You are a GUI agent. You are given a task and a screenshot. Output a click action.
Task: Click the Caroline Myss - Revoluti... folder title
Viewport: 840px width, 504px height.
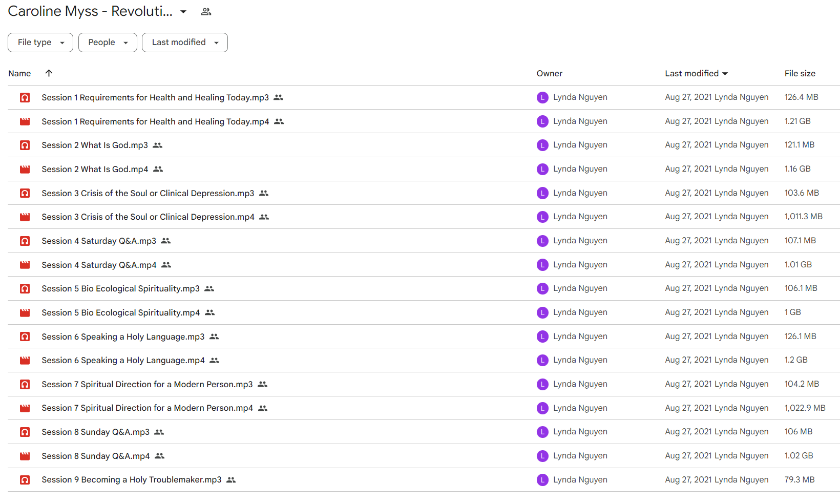[90, 11]
